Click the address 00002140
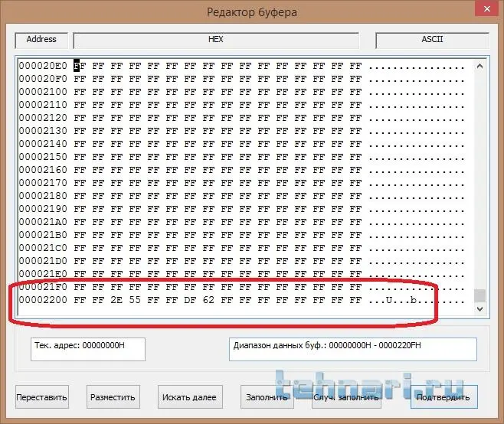The width and height of the screenshot is (504, 424). (x=43, y=144)
